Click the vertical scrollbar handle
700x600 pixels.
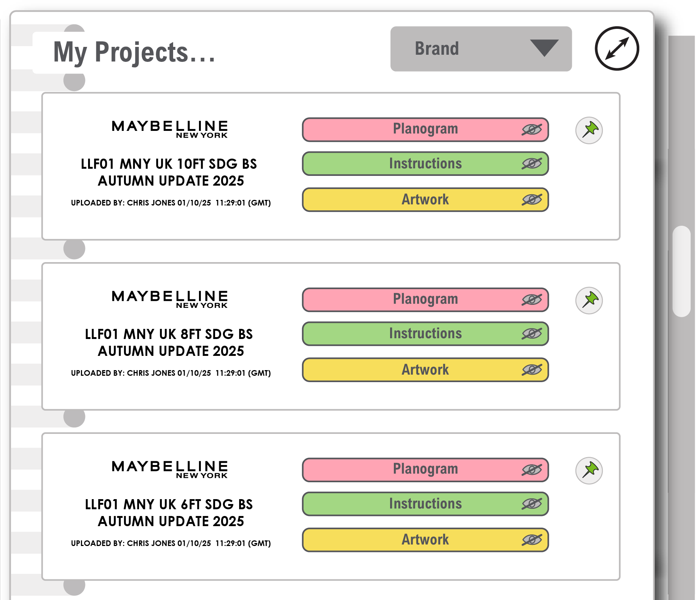tap(681, 271)
